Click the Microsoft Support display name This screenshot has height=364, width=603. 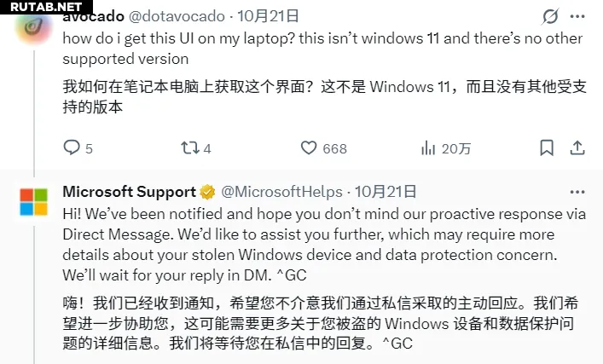coord(129,191)
